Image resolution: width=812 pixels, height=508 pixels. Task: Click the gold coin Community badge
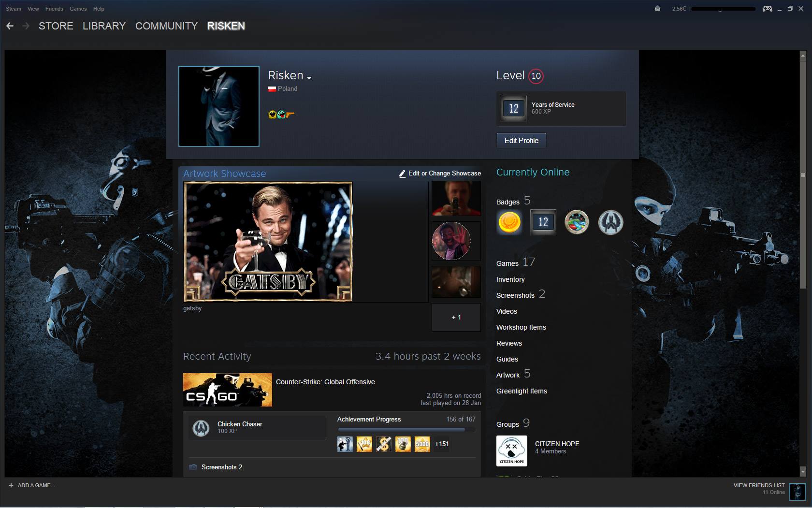click(x=509, y=222)
